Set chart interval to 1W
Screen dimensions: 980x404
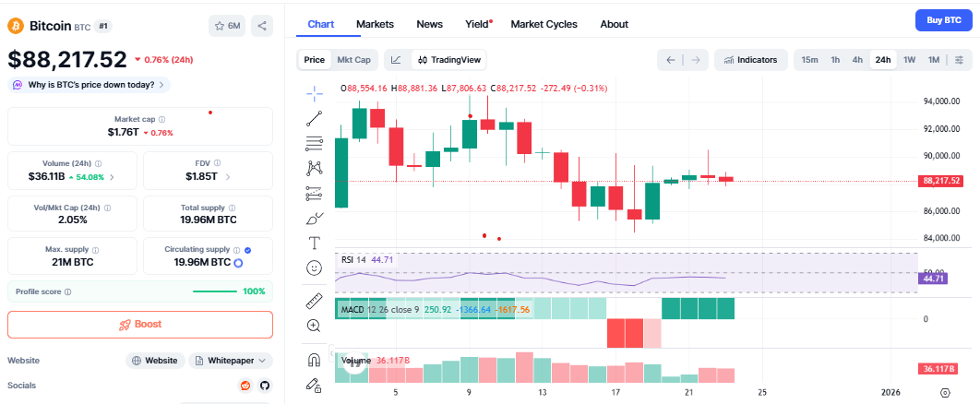point(909,60)
